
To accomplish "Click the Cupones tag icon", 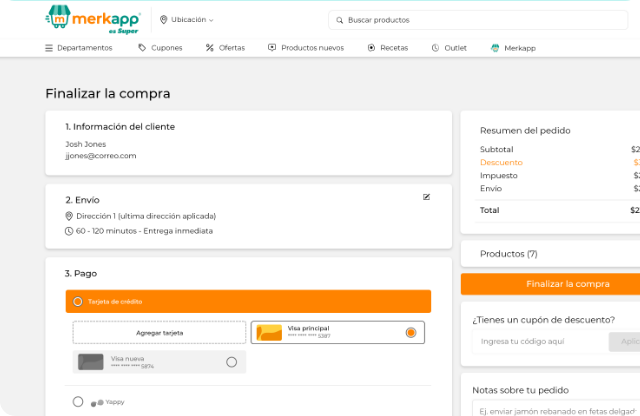I will click(x=142, y=48).
